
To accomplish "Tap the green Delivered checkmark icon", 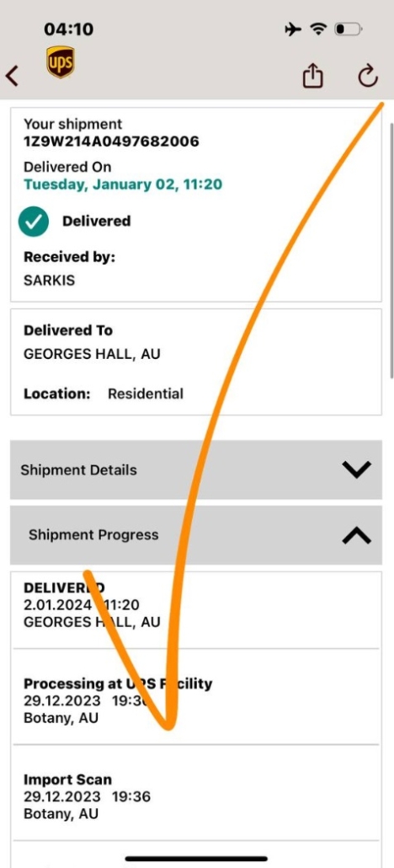I will [33, 221].
